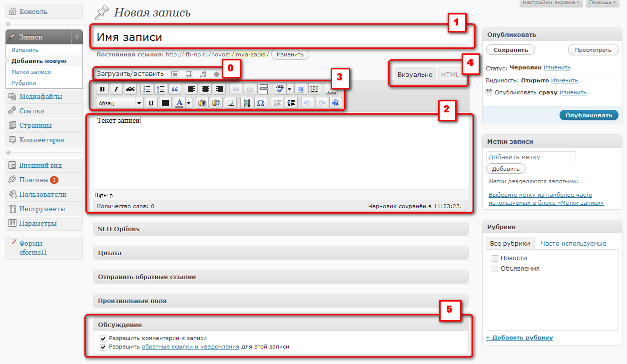This screenshot has width=627, height=364.
Task: Click the 'Добавить метку' input field
Action: coord(531,157)
